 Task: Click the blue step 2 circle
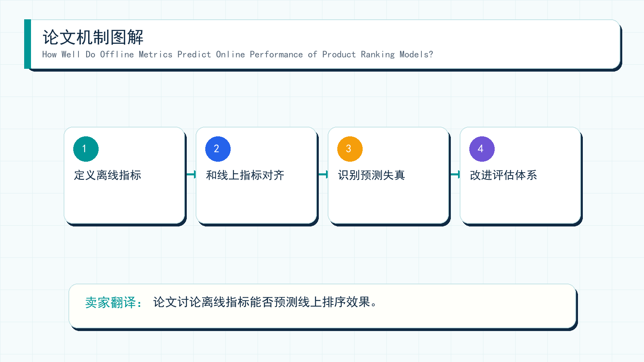click(x=218, y=149)
